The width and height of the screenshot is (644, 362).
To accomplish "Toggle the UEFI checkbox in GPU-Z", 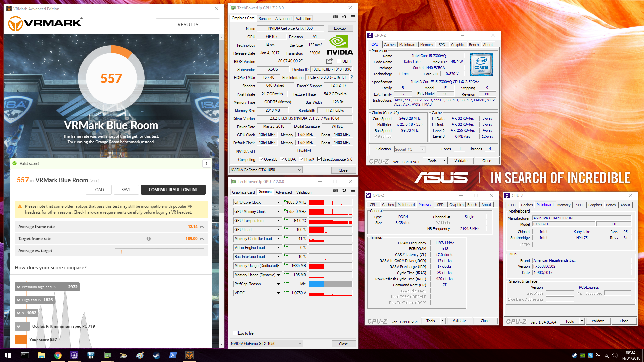I will (339, 61).
